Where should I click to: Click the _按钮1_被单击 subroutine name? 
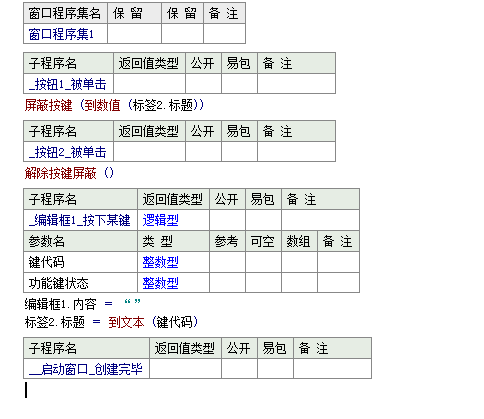click(x=68, y=84)
